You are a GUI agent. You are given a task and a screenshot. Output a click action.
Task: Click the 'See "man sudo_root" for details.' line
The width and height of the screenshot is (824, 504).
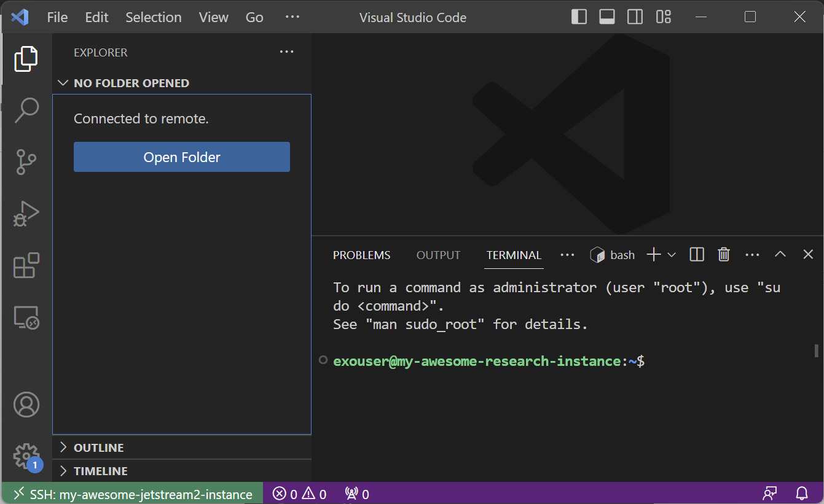460,324
